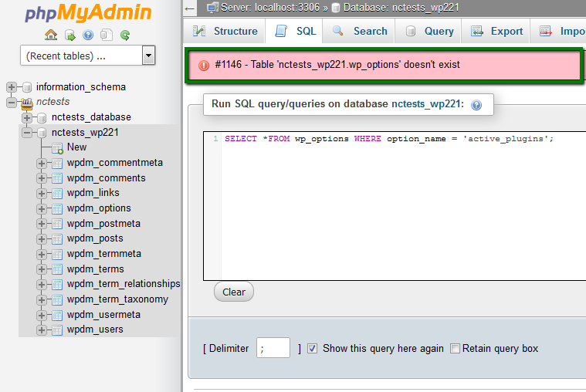Open the Home icon in sidebar
Screen dimensions: 586x392
(x=51, y=35)
